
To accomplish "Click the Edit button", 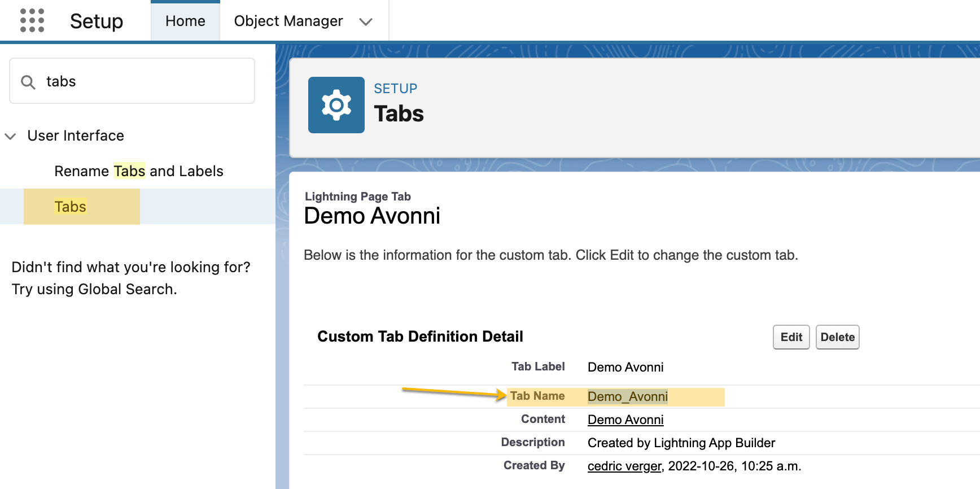I will 791,337.
